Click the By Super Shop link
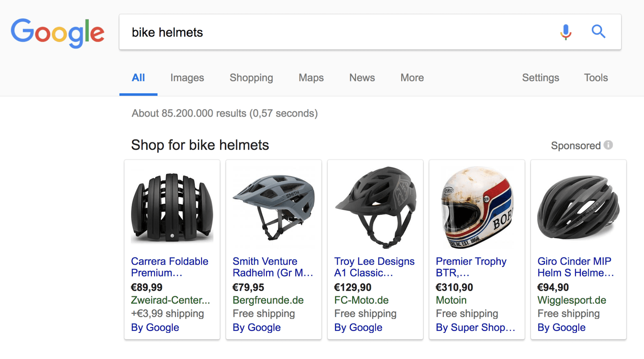Image resolution: width=644 pixels, height=359 pixels. tap(475, 328)
